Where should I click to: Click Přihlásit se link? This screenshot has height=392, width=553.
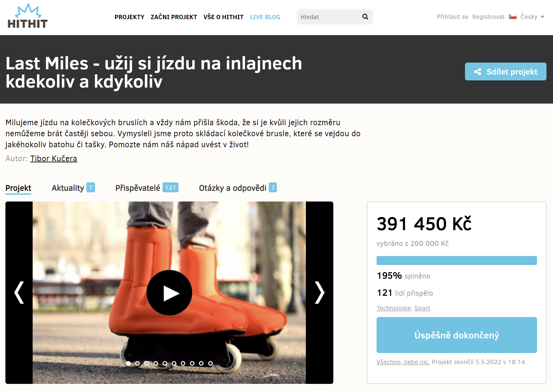pyautogui.click(x=452, y=17)
